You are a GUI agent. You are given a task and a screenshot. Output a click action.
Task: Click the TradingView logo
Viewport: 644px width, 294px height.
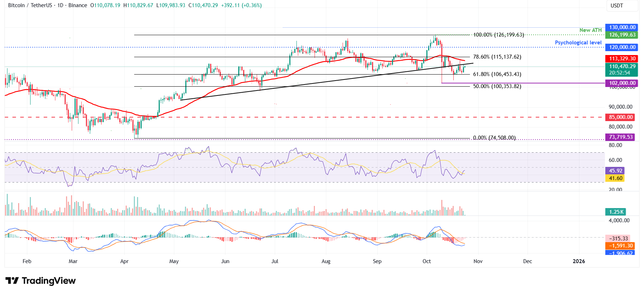40,281
